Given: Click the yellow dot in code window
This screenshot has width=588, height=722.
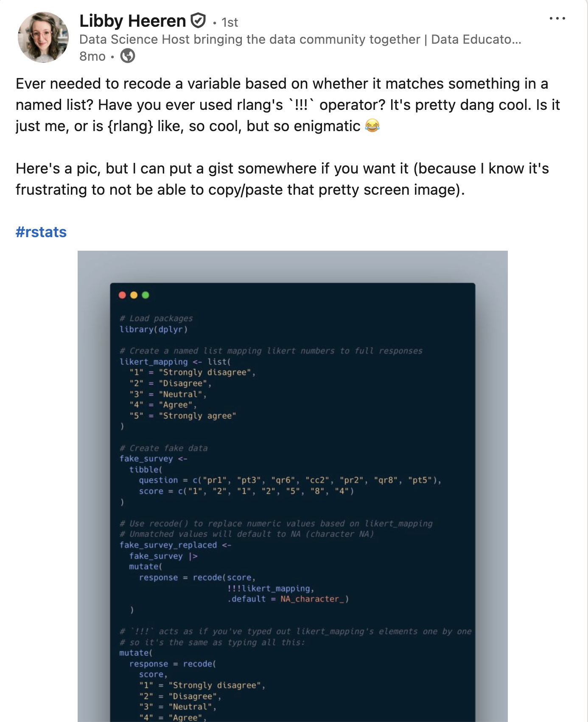Looking at the screenshot, I should pyautogui.click(x=134, y=295).
